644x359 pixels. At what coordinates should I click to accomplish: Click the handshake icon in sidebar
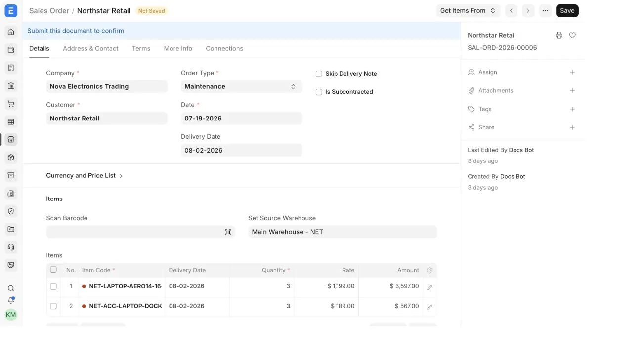11,265
